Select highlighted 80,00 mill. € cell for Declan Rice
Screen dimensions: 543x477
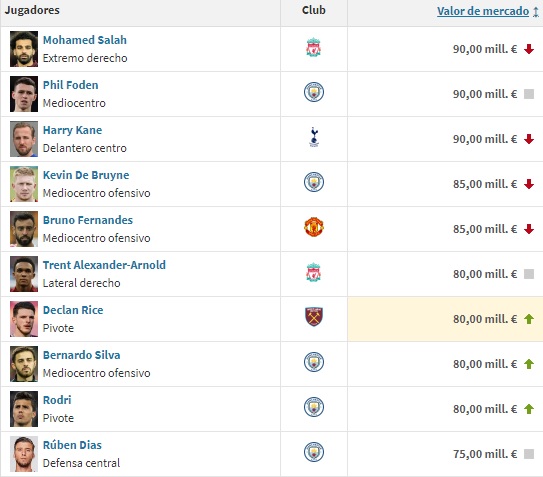coord(445,319)
